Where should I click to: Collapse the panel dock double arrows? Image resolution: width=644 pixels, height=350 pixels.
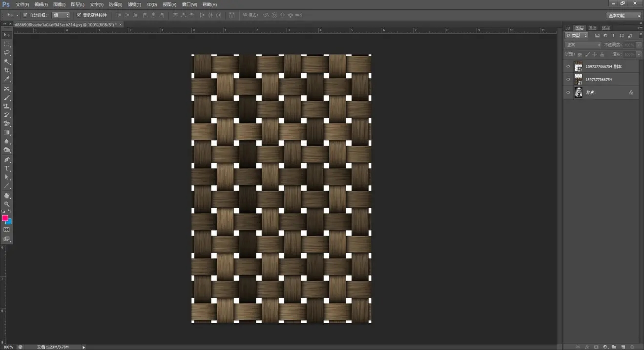[640, 23]
